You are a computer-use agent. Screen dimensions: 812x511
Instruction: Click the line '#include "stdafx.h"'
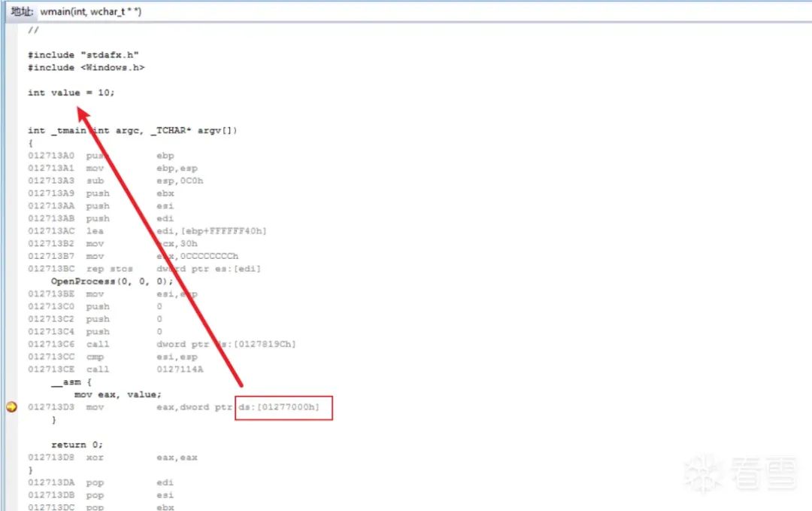pos(83,55)
